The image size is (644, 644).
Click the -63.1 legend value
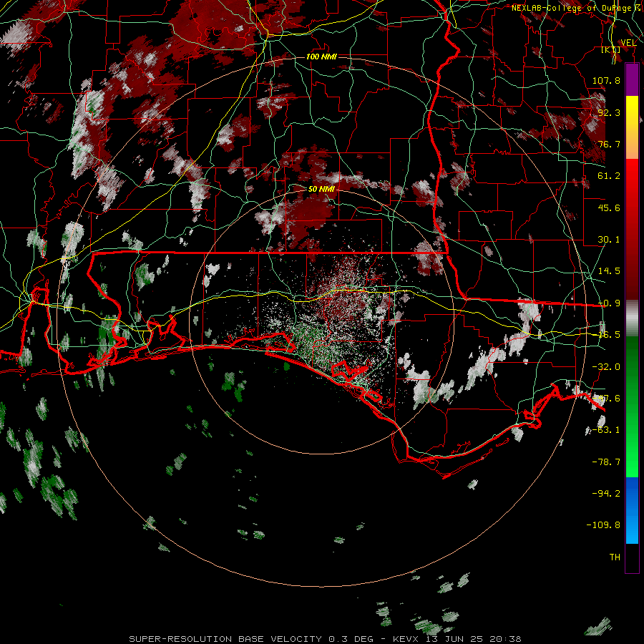pos(606,430)
